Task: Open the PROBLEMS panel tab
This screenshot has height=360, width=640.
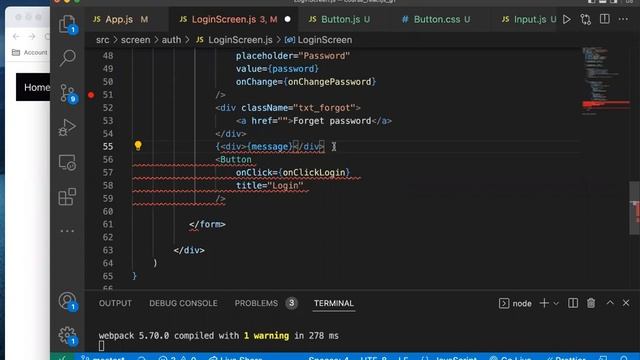Action: tap(256, 303)
